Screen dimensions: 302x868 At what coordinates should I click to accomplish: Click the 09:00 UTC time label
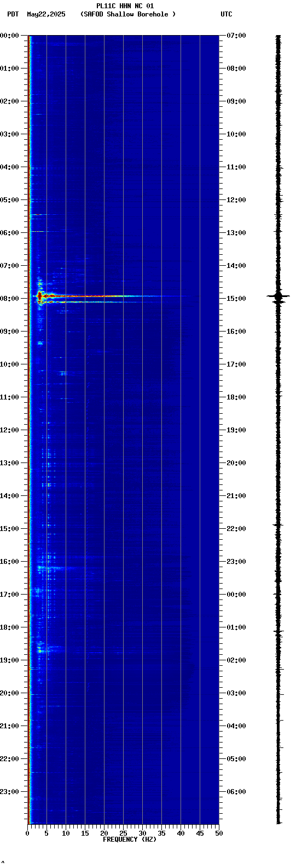(236, 101)
